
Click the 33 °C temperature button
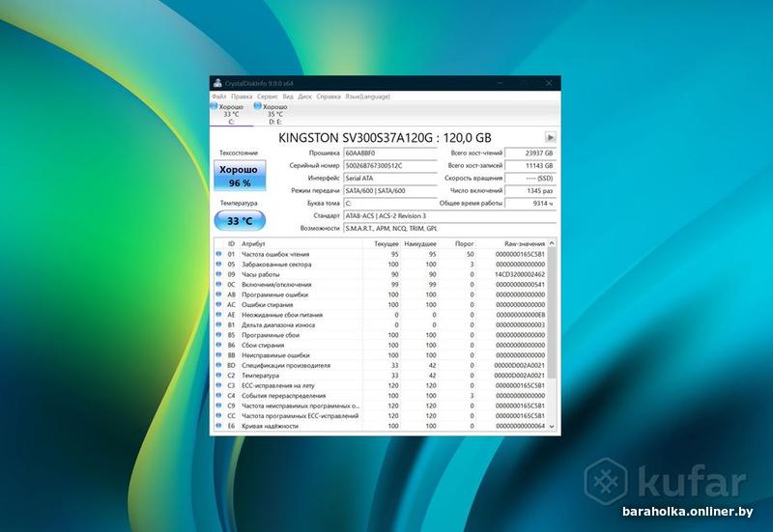pyautogui.click(x=240, y=221)
